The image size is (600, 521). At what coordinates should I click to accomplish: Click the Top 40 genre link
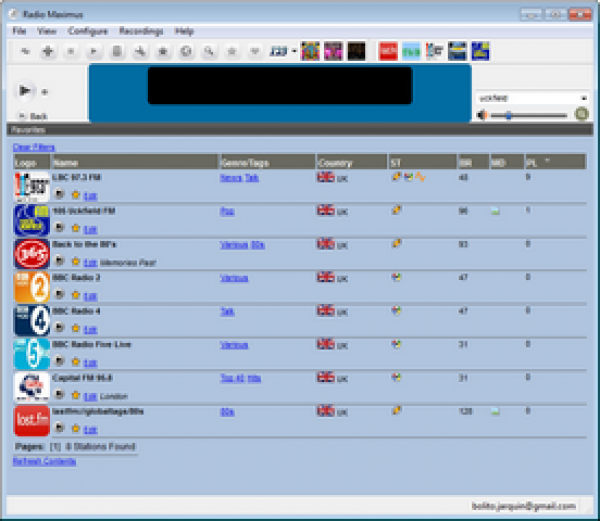coord(232,378)
